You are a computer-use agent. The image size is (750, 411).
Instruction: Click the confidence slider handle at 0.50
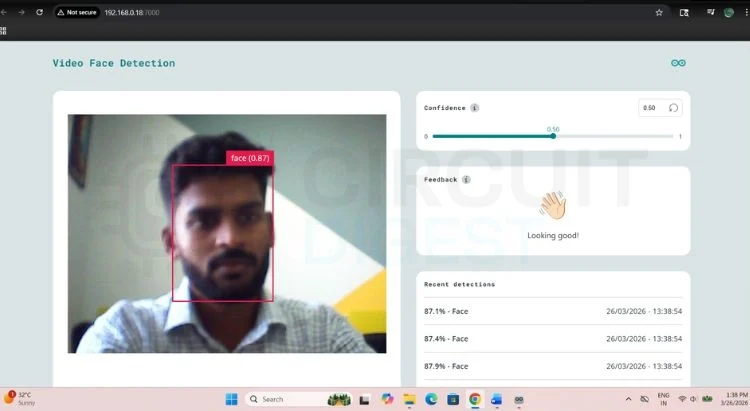[553, 136]
